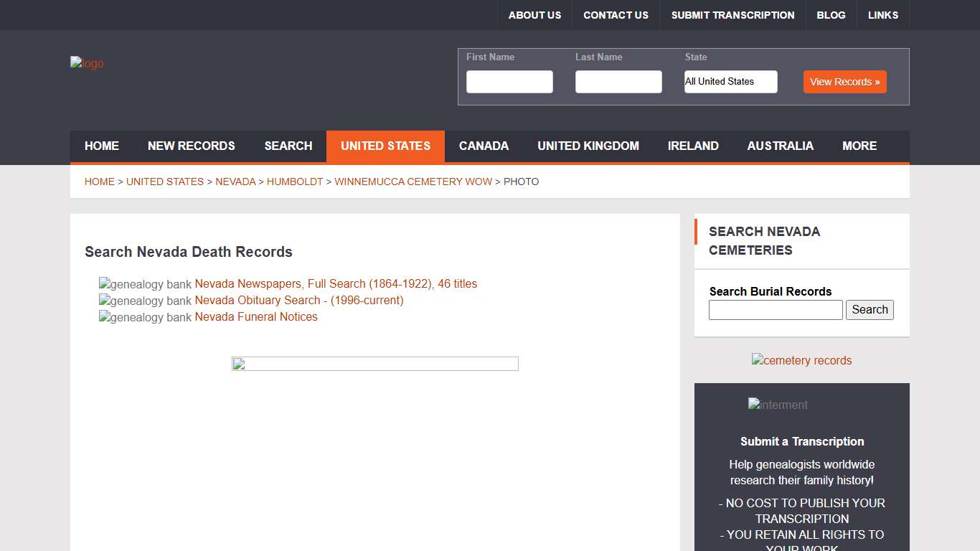
Task: Open the United States nav tab
Action: 385,146
